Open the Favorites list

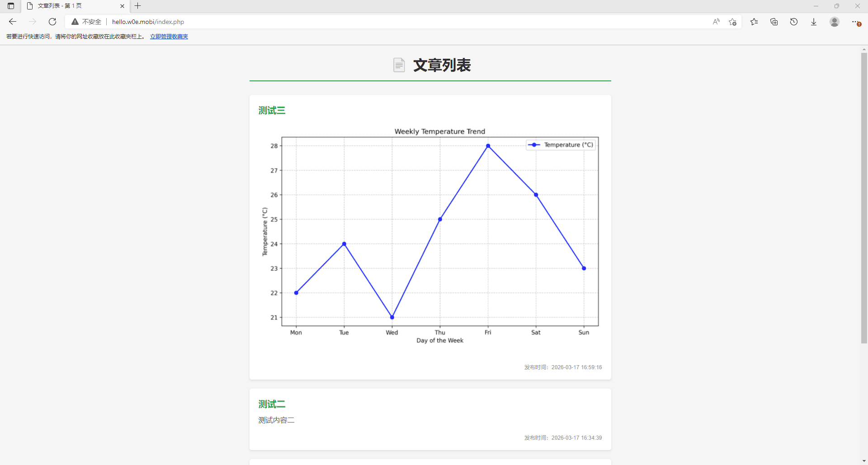coord(754,21)
